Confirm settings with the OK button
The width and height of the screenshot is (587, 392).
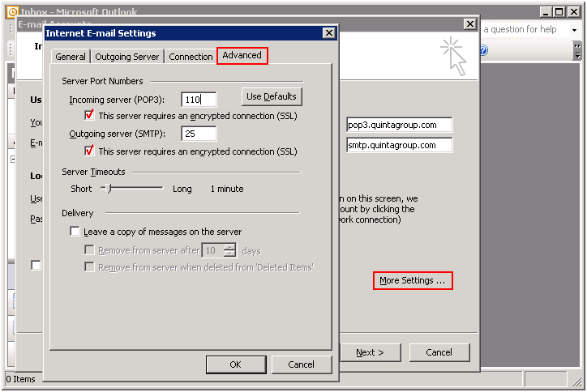[235, 364]
